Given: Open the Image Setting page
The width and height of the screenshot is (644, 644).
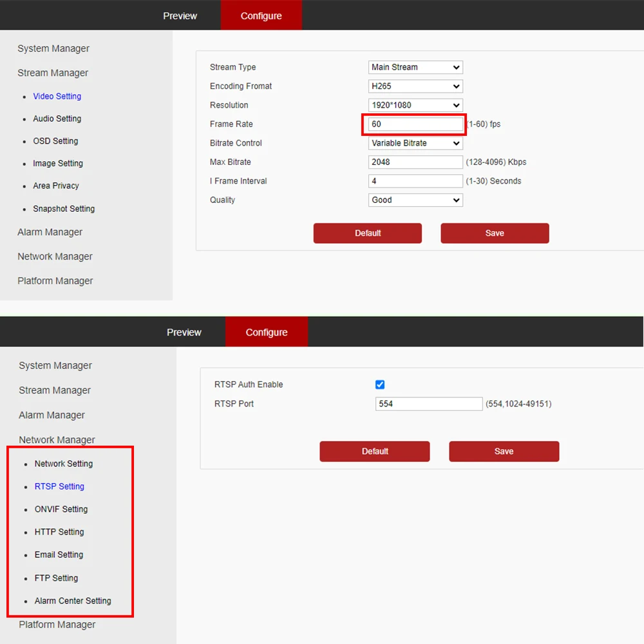Looking at the screenshot, I should coord(58,164).
